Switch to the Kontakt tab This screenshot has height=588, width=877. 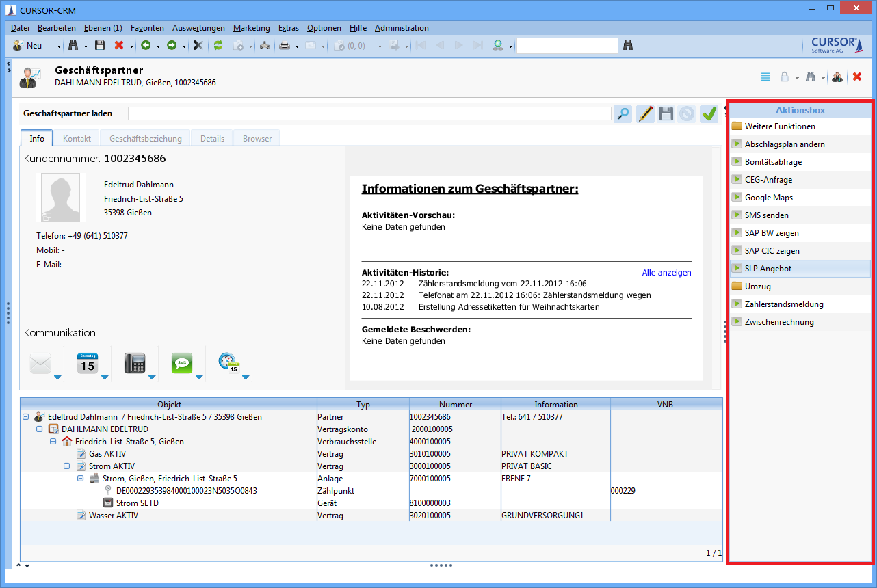(77, 139)
